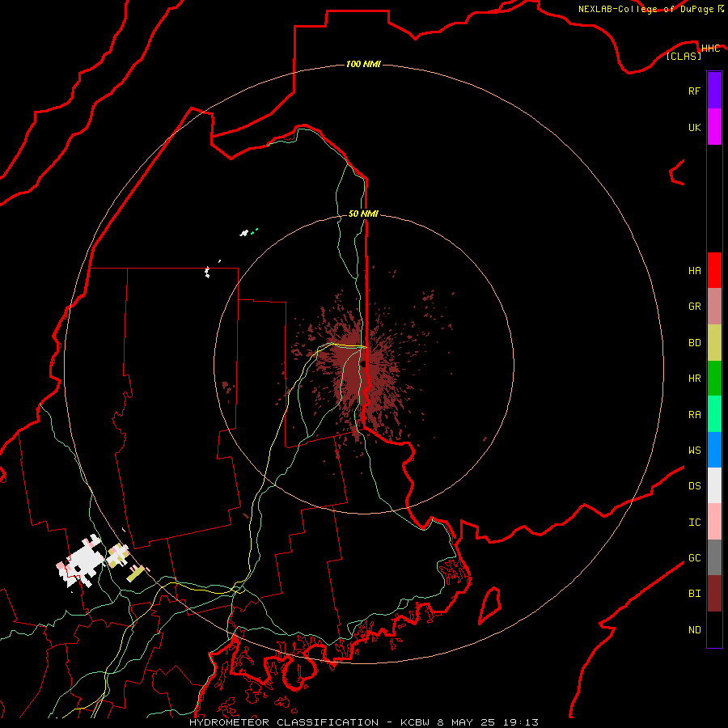Click the 'UK' legend label
The width and height of the screenshot is (728, 728).
click(694, 128)
